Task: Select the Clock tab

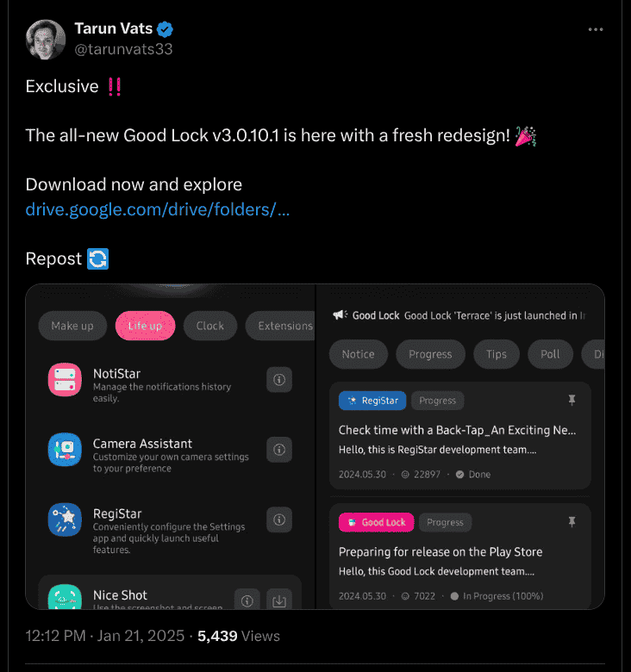Action: (x=209, y=326)
